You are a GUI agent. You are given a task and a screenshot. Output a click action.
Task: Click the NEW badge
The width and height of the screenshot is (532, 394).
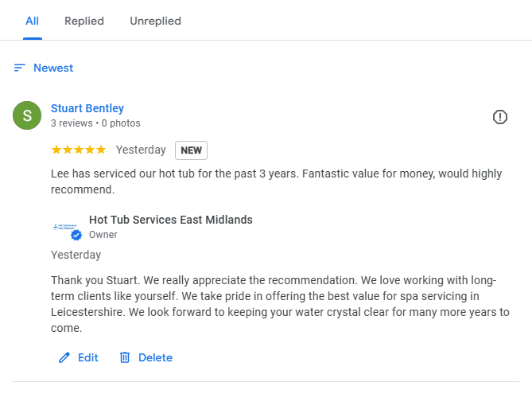[x=191, y=150]
